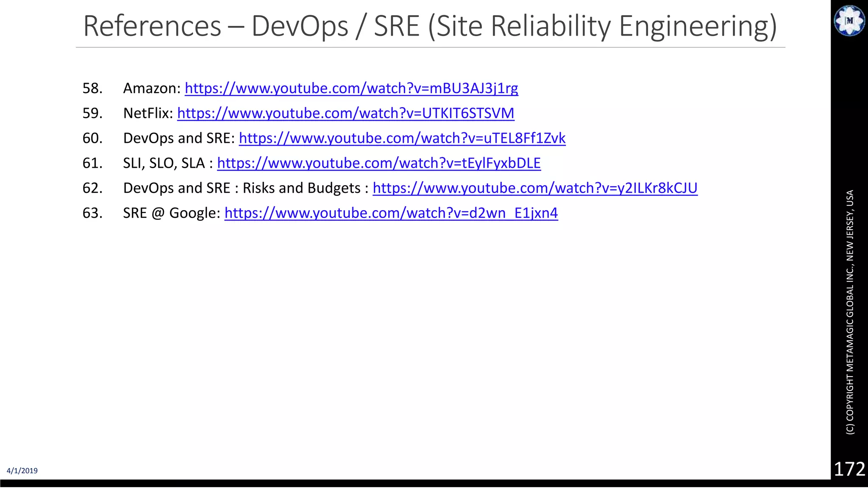Open the SRE @ Google video link

(391, 213)
